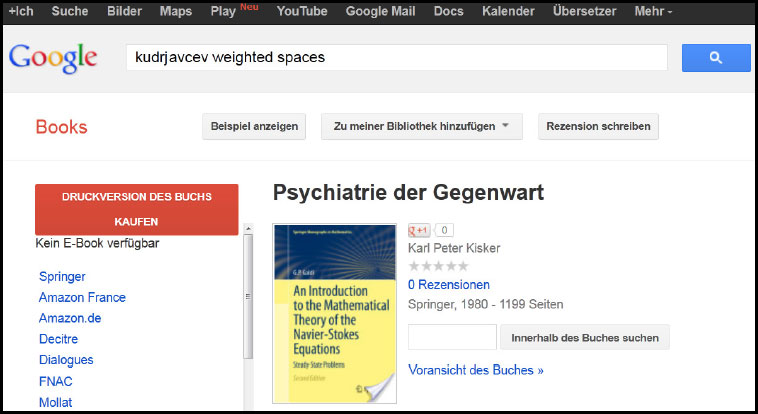Click the +1 count bubble showing 0
The width and height of the screenshot is (758, 414).
click(x=444, y=230)
